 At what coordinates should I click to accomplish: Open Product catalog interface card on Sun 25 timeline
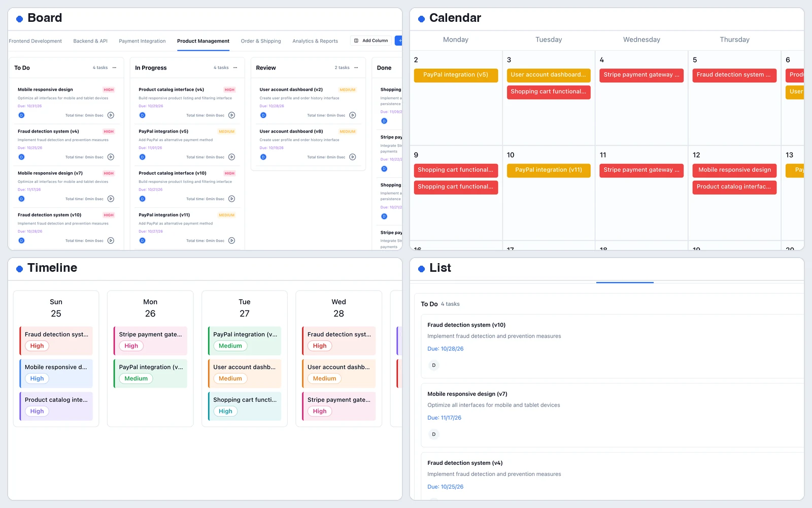pos(56,406)
